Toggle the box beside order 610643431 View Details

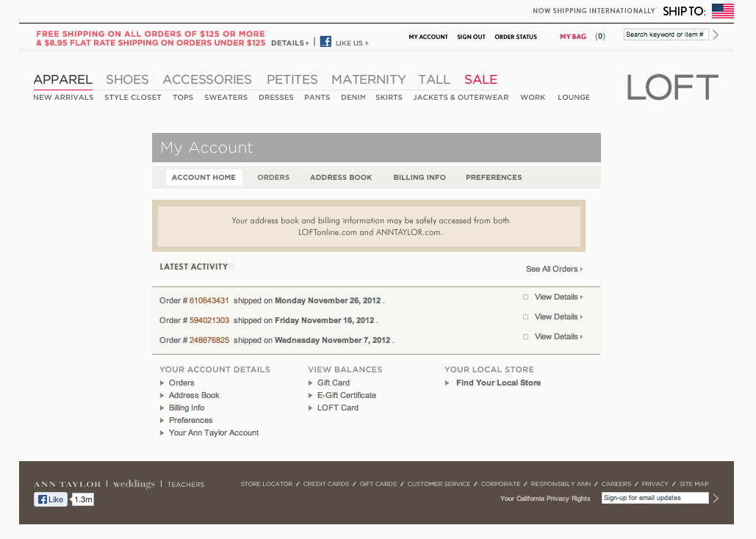[x=525, y=297]
